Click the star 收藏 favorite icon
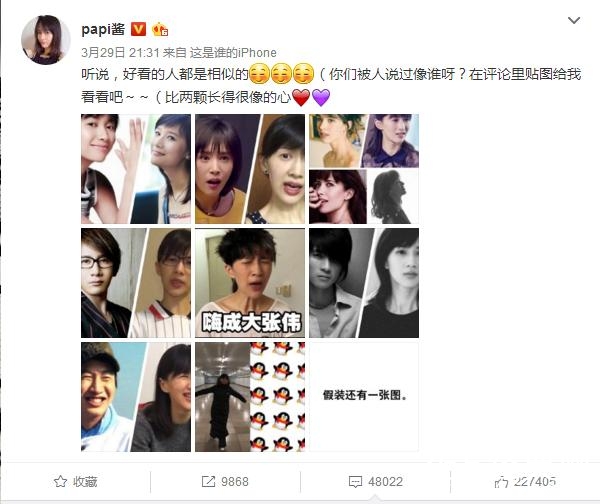 tap(60, 481)
